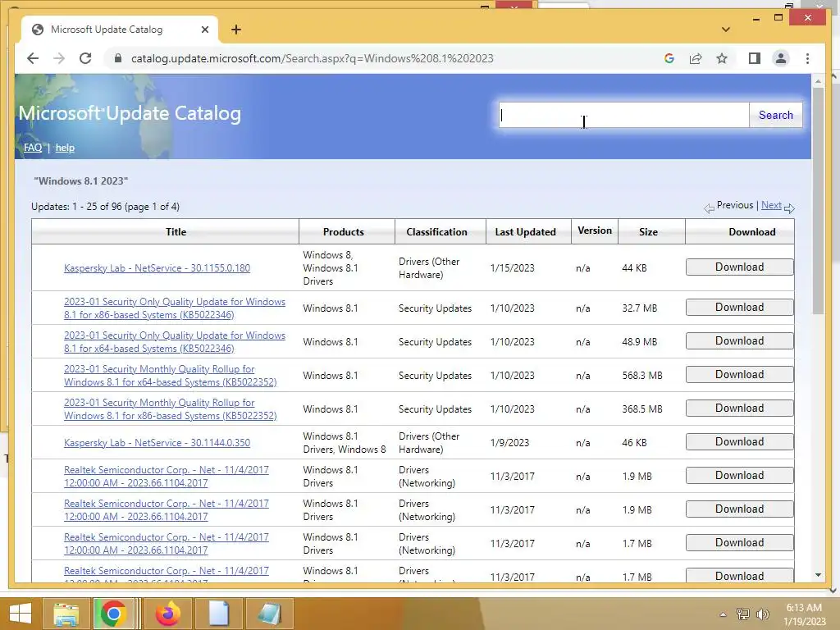The width and height of the screenshot is (840, 630).
Task: Open Kaspersky Lab NetService 30.1144.0.350 link
Action: pos(157,442)
